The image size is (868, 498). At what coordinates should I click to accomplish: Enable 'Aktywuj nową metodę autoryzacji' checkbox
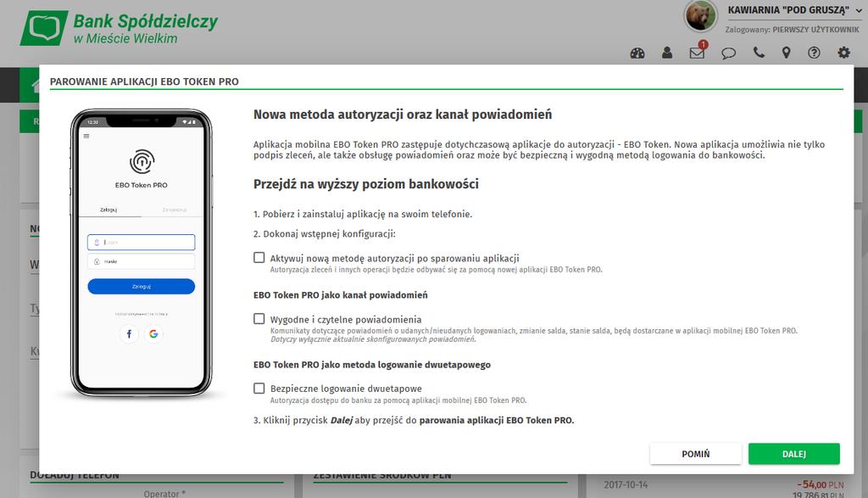coord(259,258)
